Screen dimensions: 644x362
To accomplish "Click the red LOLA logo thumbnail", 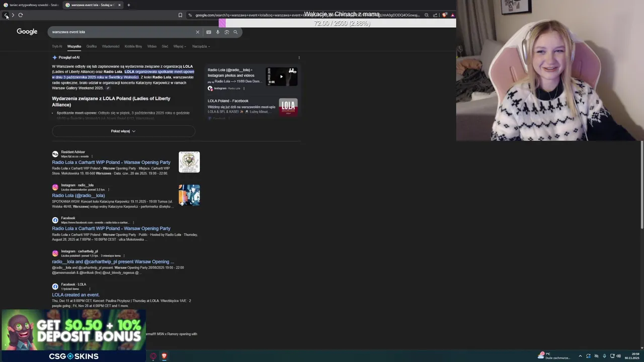I will (x=288, y=107).
